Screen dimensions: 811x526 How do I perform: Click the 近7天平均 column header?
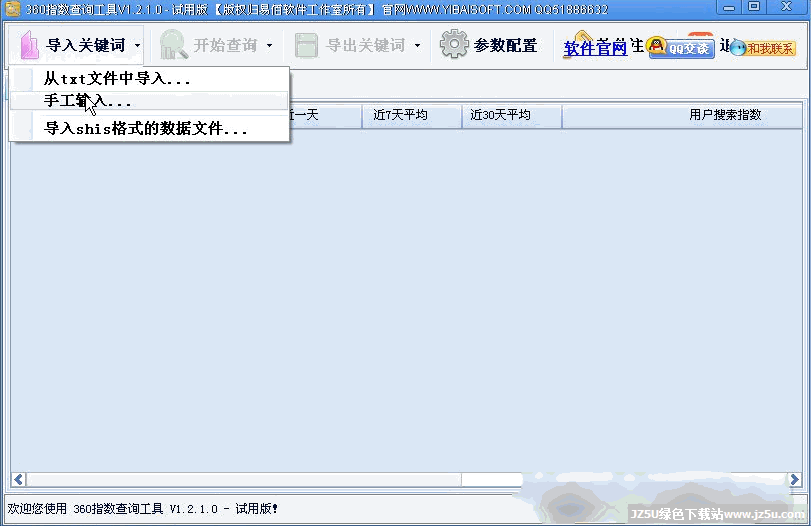pos(412,115)
